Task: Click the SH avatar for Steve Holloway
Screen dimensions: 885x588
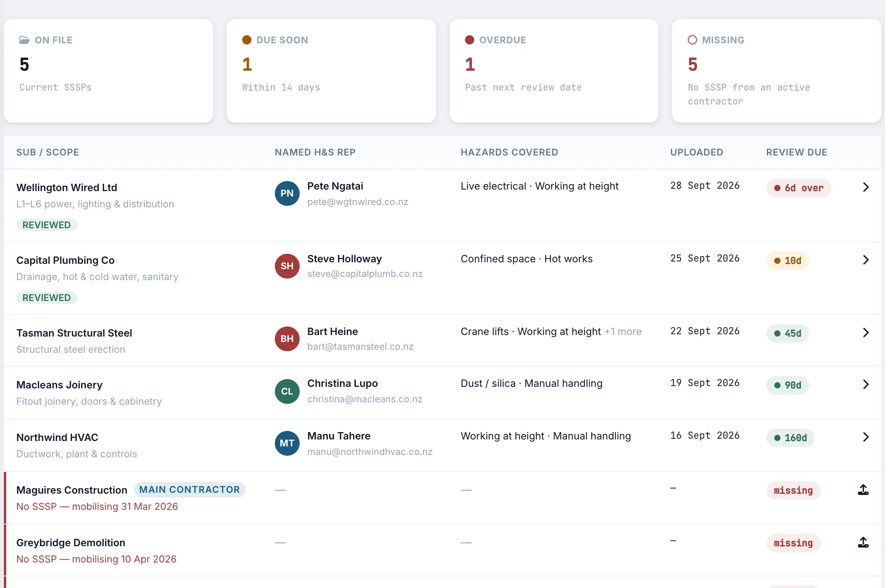Action: (287, 266)
